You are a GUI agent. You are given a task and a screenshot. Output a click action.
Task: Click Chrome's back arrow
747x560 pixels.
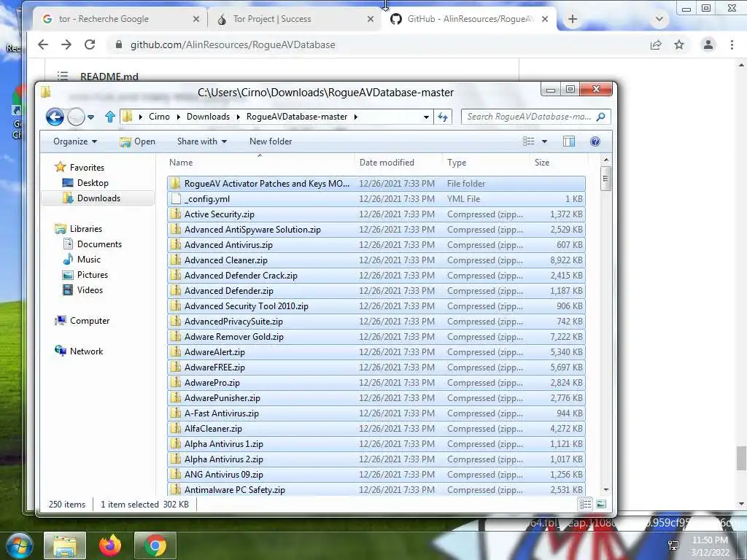[x=43, y=44]
